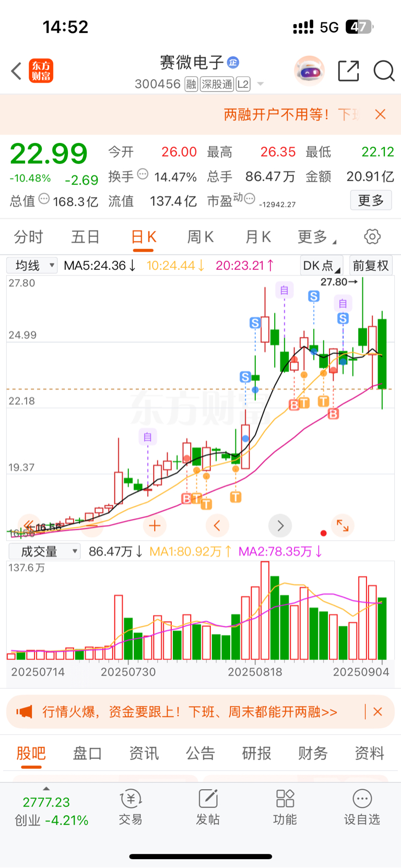Close the 行情火爆 promotion bar
The width and height of the screenshot is (401, 868).
(x=378, y=711)
